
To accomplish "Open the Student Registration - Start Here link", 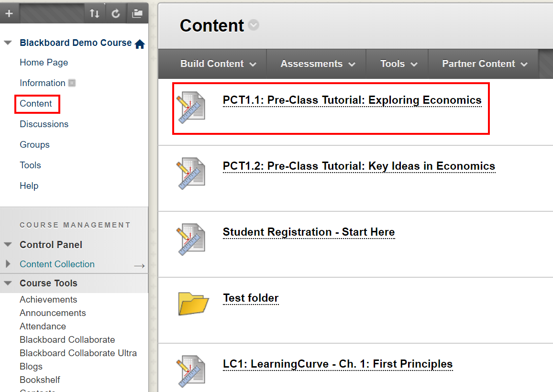I will [309, 232].
